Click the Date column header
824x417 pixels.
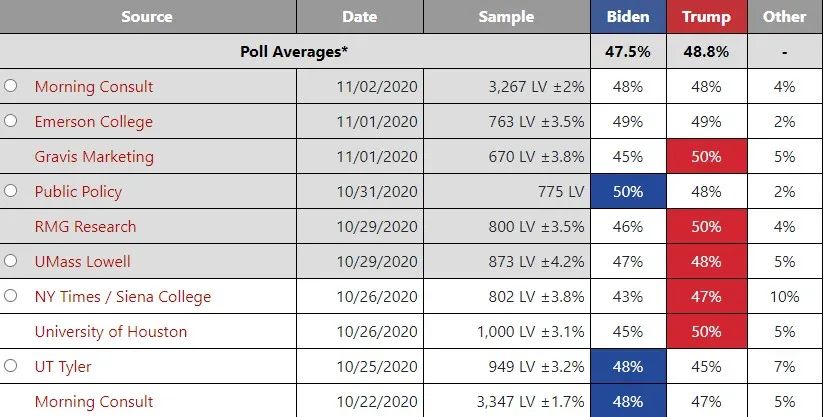(360, 17)
